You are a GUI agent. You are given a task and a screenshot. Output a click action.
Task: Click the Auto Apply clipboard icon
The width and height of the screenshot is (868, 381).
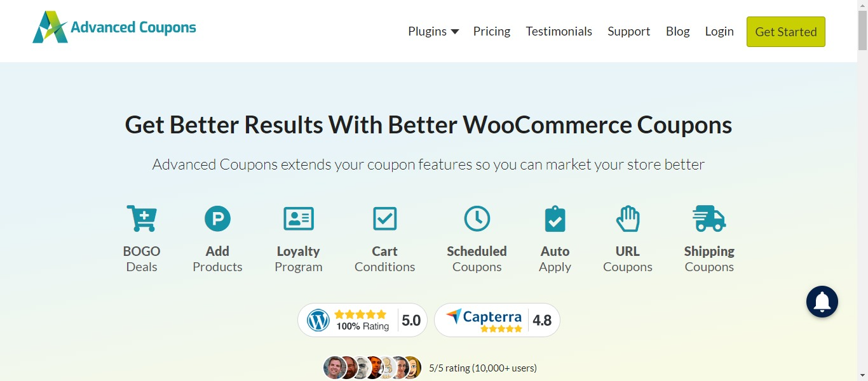[x=555, y=218]
